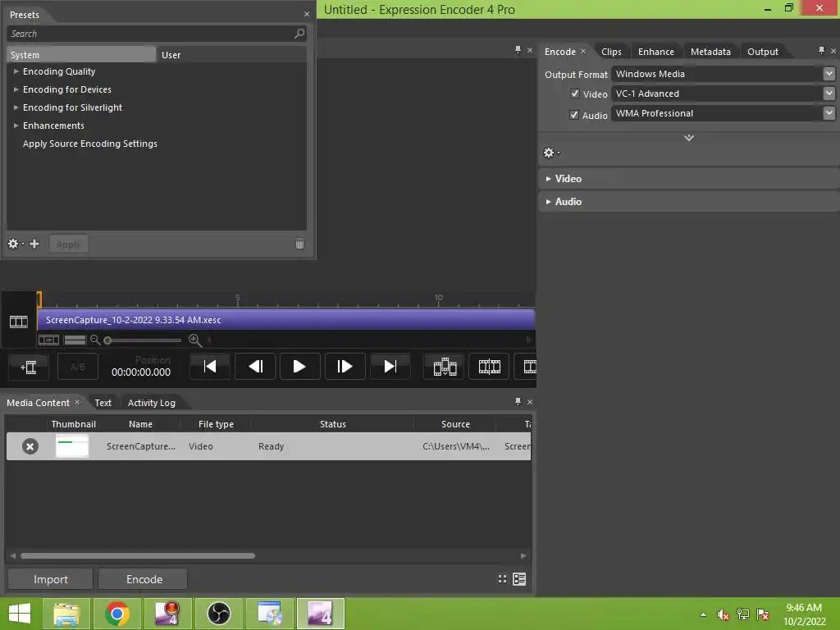Open the Video codec VC-1 Advanced dropdown
Image resolution: width=840 pixels, height=630 pixels.
coord(829,94)
